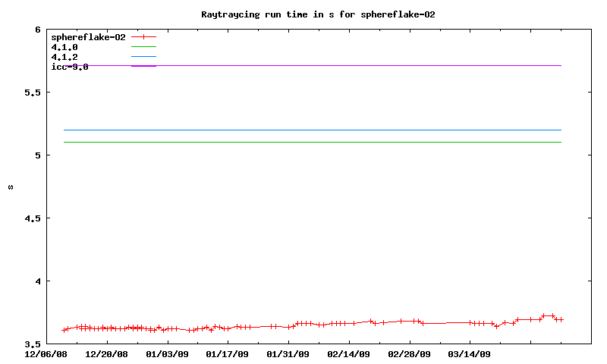Select the icc-9.0 legend label

[x=70, y=67]
